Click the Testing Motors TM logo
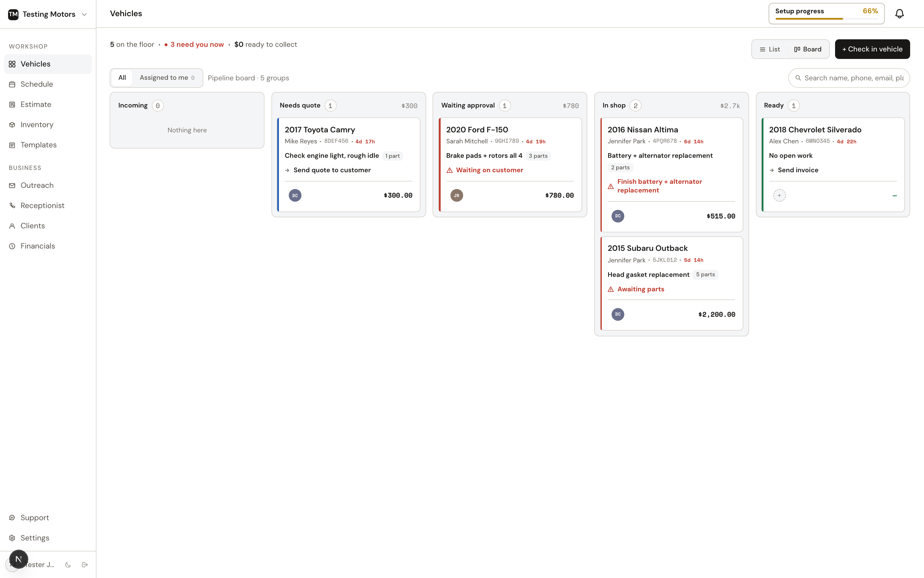924x578 pixels. (13, 14)
